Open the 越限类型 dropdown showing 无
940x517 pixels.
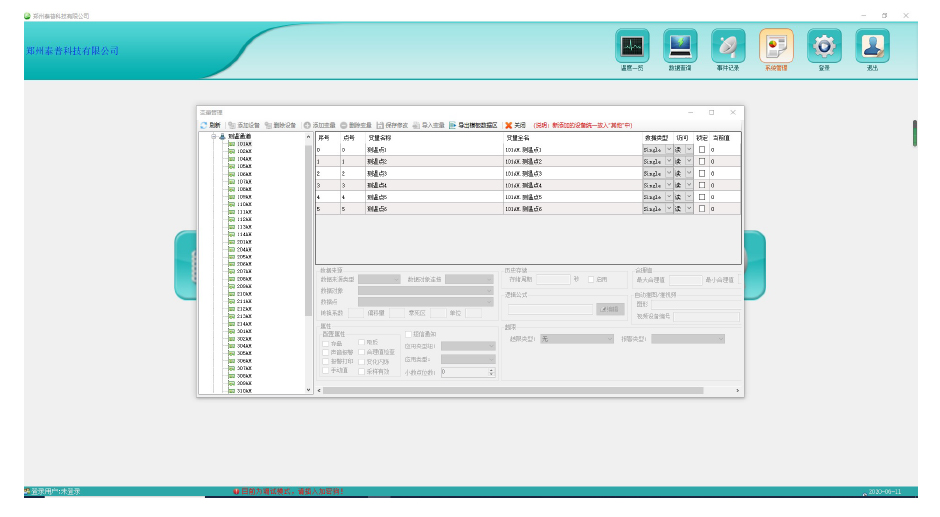tap(577, 339)
